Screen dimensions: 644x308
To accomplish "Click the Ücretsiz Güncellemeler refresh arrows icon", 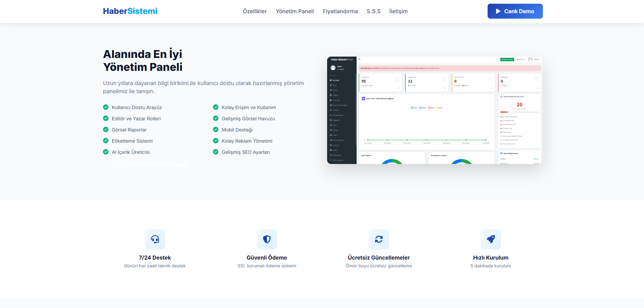I will click(379, 239).
